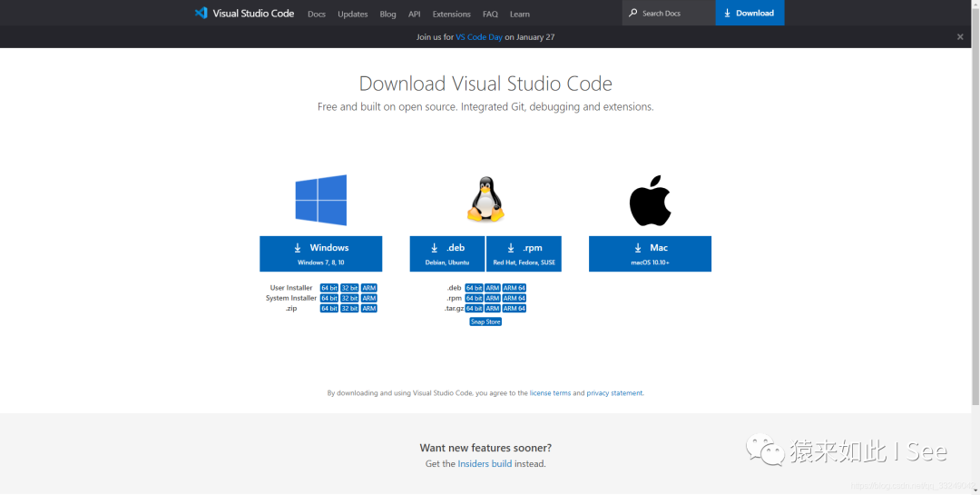Select Linux .rpm 64 bit
The image size is (980, 495).
coord(474,299)
